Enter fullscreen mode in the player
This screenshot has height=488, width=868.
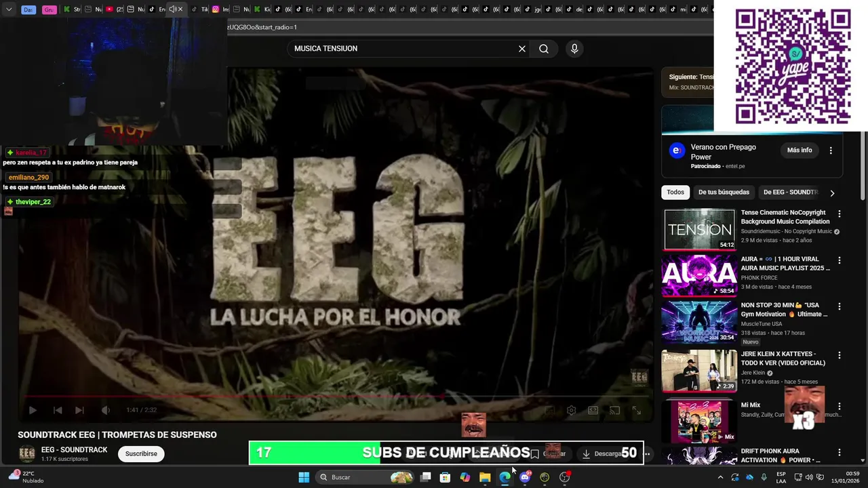point(637,410)
